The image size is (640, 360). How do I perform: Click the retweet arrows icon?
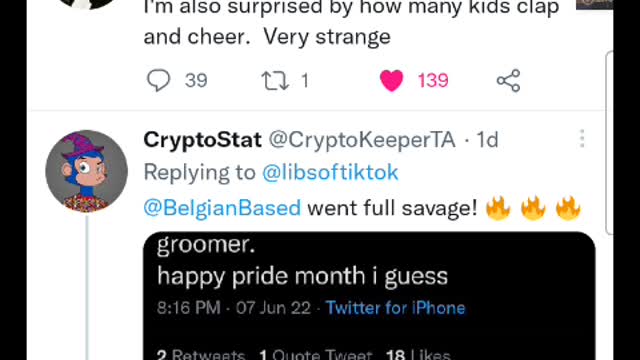[275, 80]
